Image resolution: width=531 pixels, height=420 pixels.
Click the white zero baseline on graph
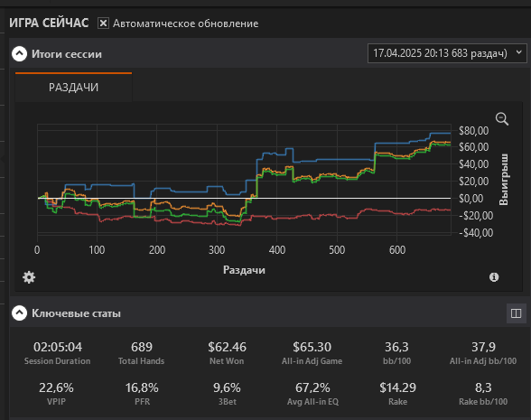[244, 199]
